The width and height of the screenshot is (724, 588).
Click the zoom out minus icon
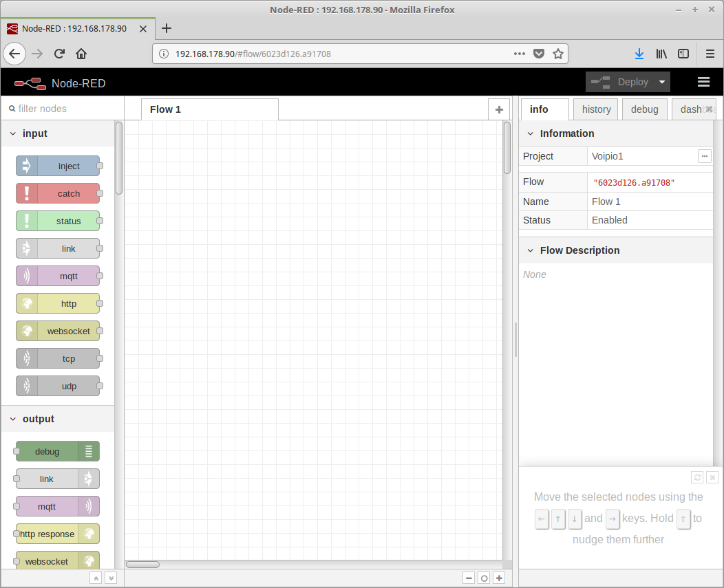click(469, 578)
